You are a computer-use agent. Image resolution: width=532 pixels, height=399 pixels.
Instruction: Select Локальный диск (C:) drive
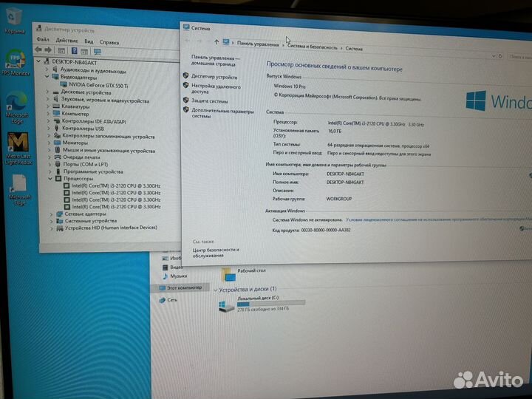coord(262,304)
